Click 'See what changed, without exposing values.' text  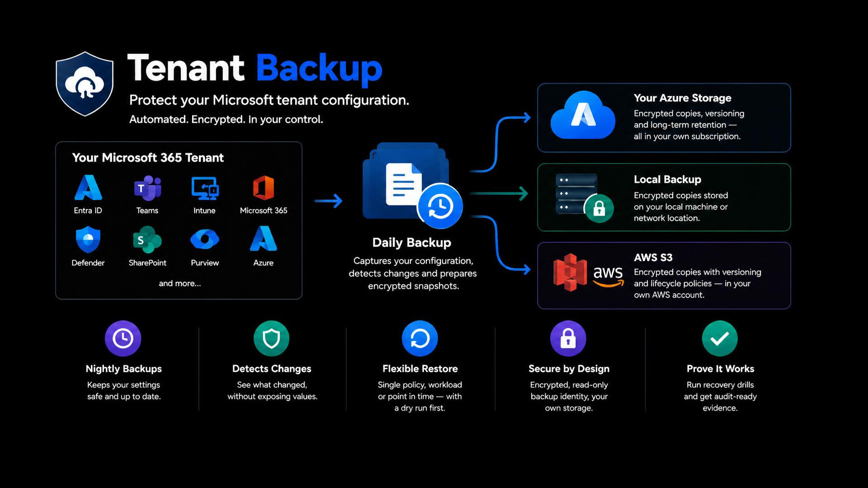[272, 390]
